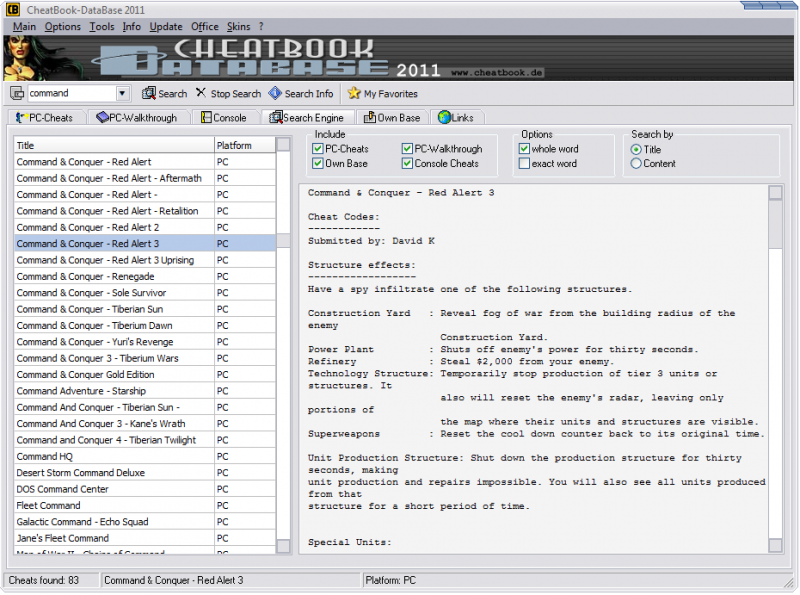Click the Stop Search button label

coord(236,94)
